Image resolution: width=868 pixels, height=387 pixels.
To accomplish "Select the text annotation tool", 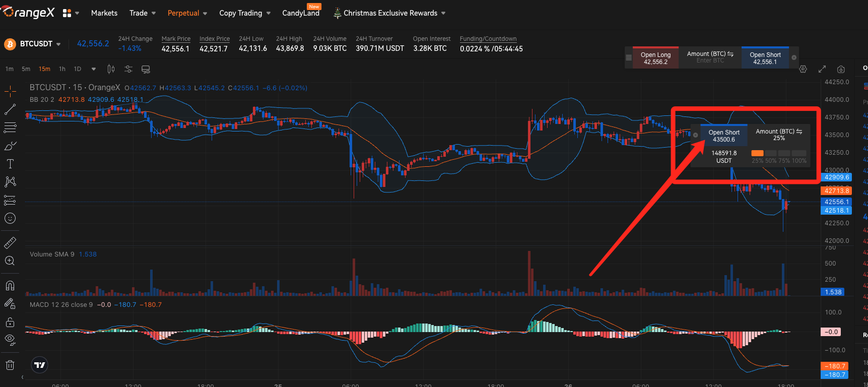I will (x=10, y=164).
